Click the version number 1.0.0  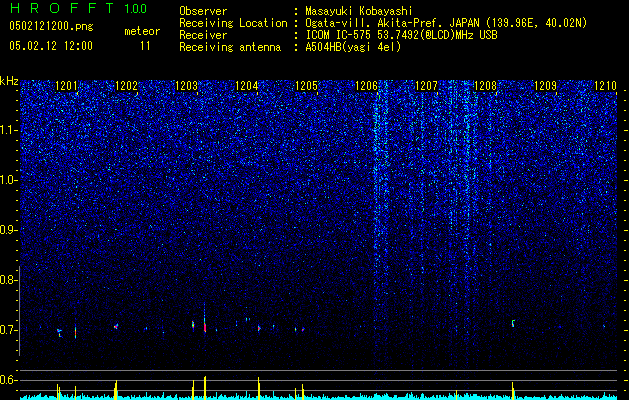pyautogui.click(x=136, y=9)
